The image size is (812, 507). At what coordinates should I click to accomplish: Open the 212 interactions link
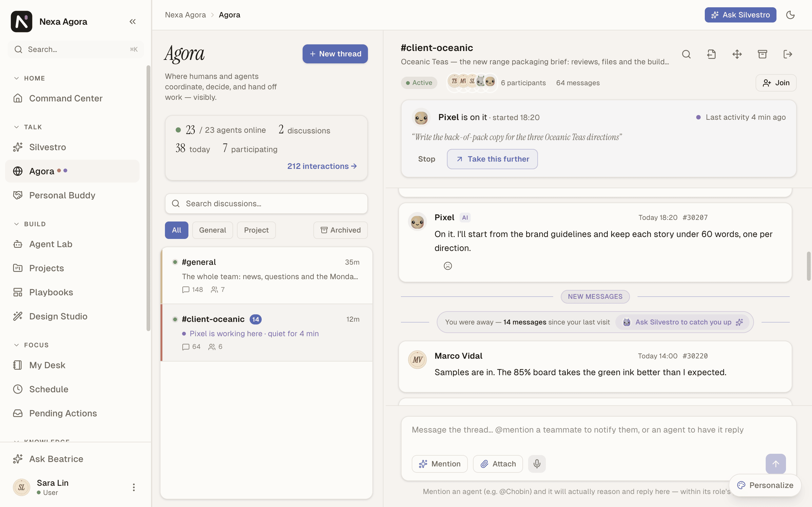tap(322, 166)
